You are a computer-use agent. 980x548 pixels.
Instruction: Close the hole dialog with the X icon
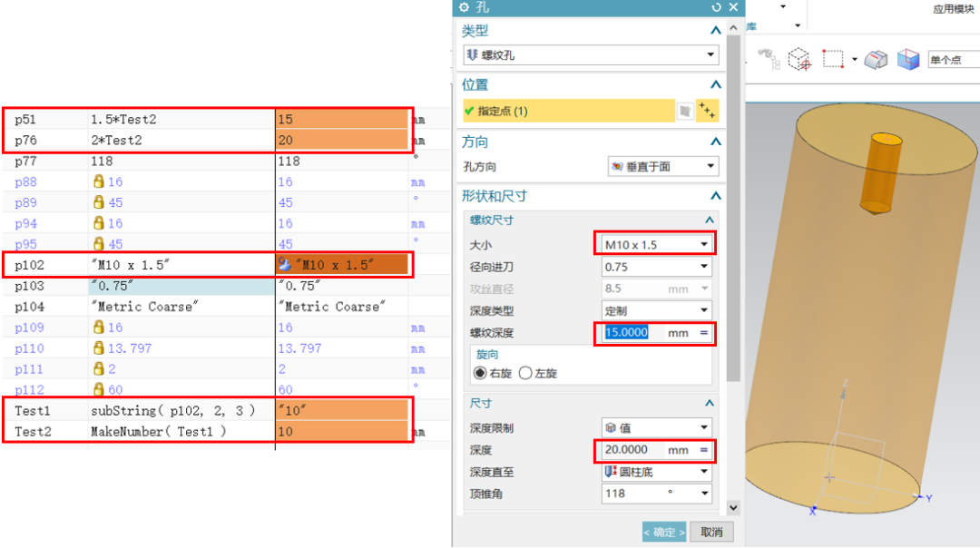click(734, 7)
